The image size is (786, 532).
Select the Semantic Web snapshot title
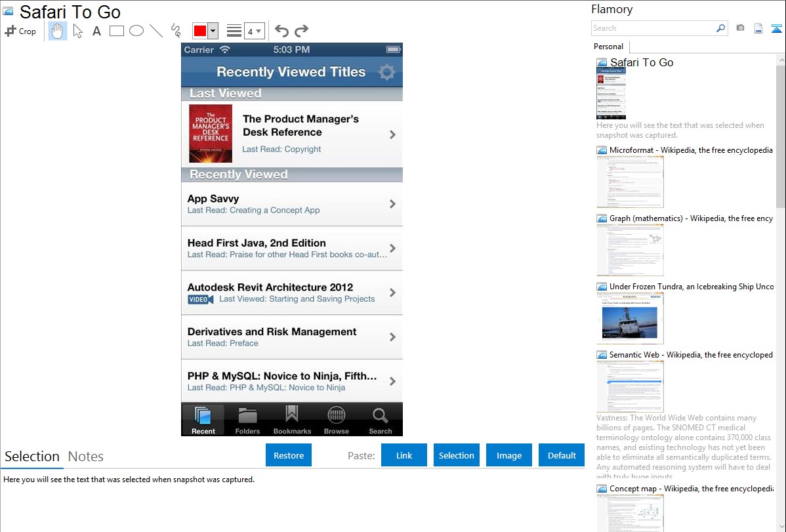point(691,354)
